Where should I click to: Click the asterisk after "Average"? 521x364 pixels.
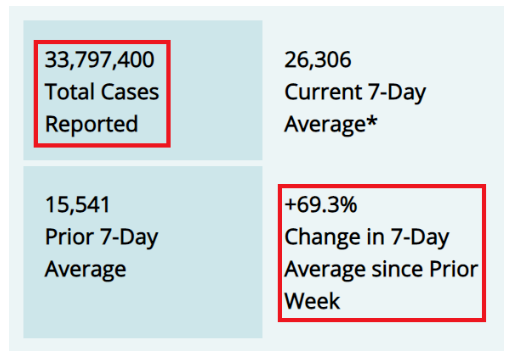click(x=372, y=121)
